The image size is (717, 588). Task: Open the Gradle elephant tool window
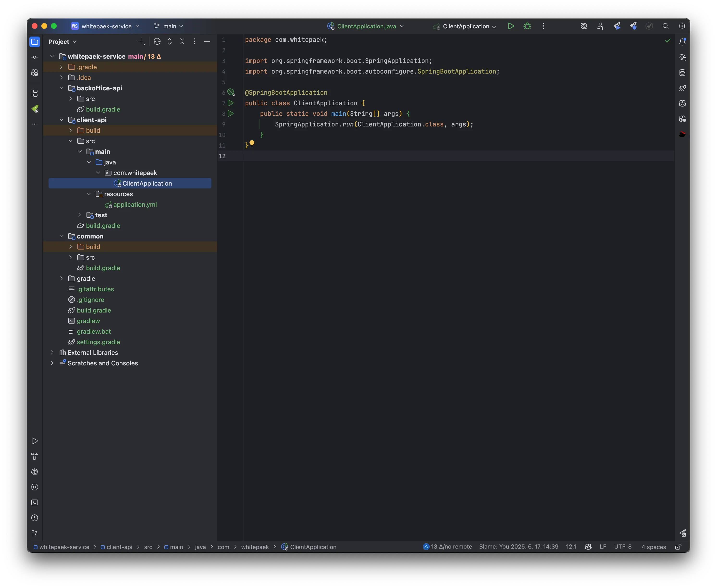(x=682, y=88)
